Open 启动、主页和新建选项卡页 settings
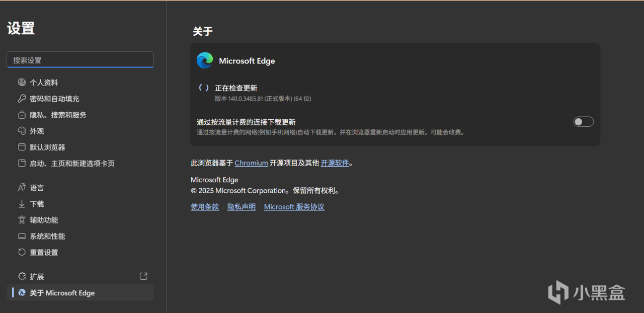644x313 pixels. 72,164
